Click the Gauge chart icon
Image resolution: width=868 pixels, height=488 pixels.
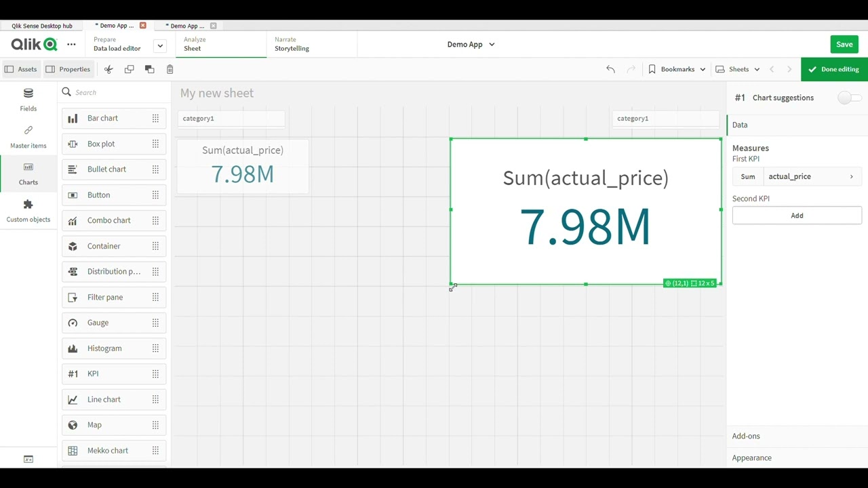coord(73,323)
